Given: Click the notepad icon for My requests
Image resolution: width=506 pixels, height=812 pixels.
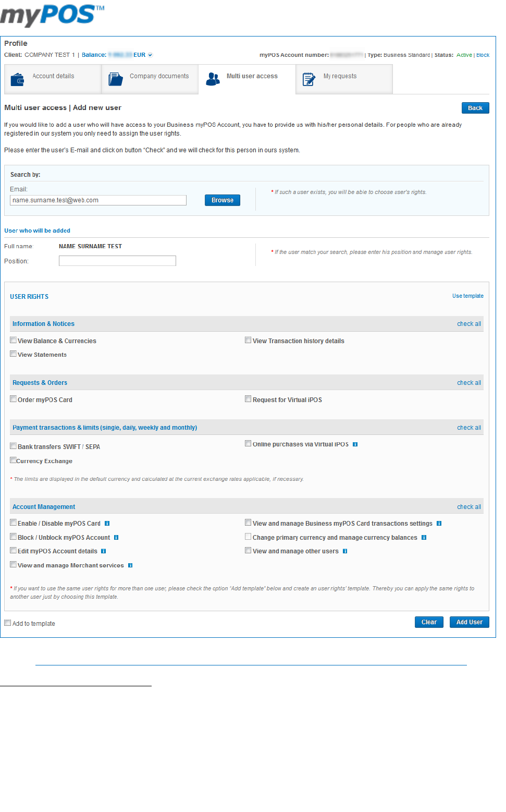Looking at the screenshot, I should [309, 79].
